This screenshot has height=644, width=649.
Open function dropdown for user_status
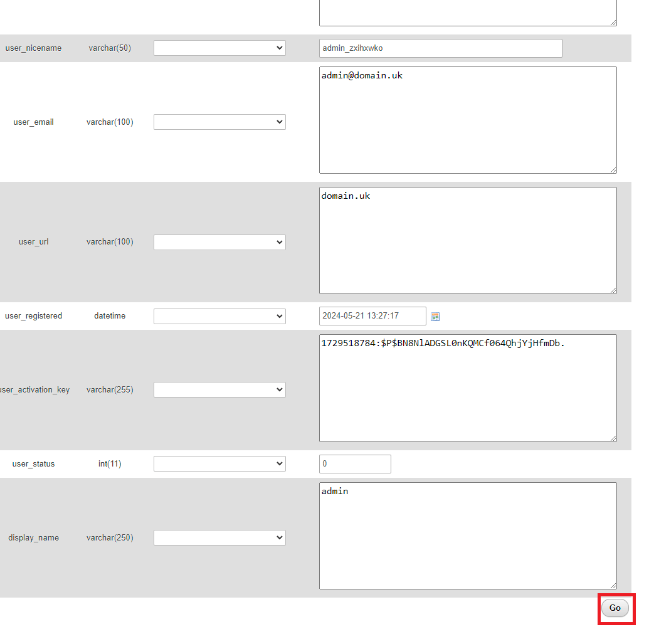tap(220, 463)
